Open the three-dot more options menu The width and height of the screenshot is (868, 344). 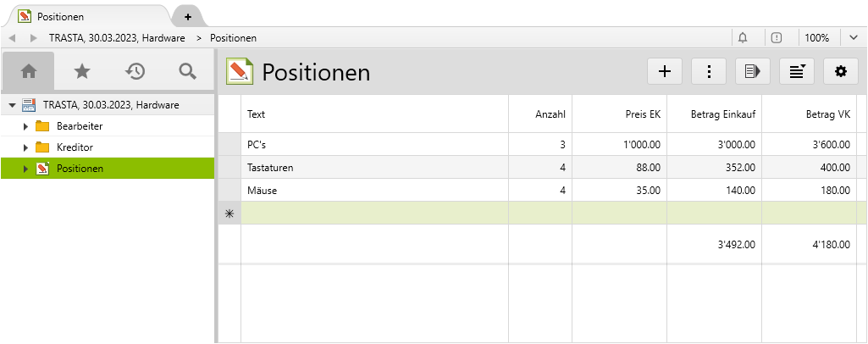[x=709, y=72]
